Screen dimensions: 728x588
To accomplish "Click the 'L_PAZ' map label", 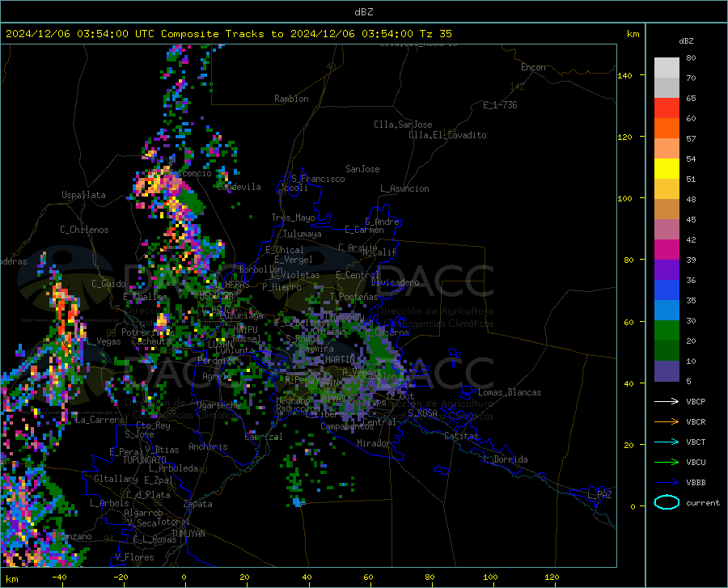I will coord(600,495).
